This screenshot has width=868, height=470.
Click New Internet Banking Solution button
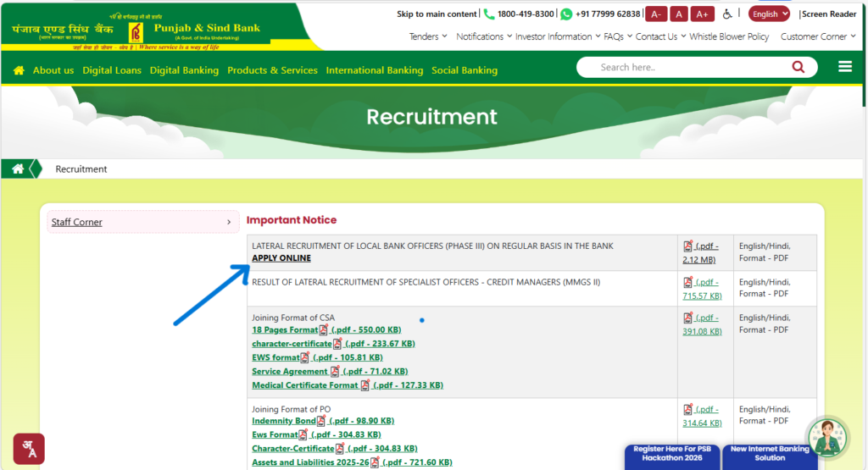[x=770, y=456]
